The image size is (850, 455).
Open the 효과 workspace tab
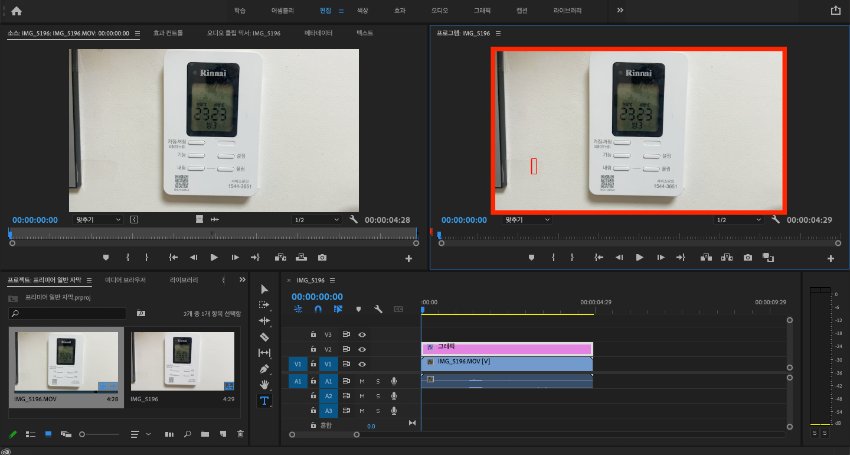click(x=400, y=10)
